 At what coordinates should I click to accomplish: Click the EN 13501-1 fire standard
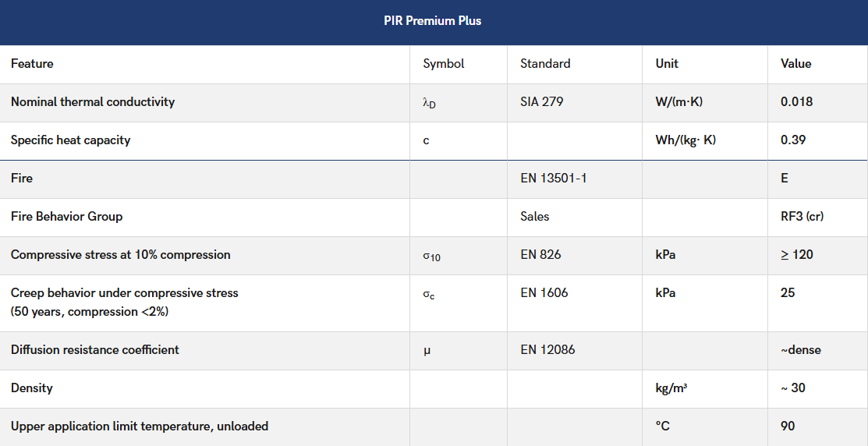[x=553, y=179]
